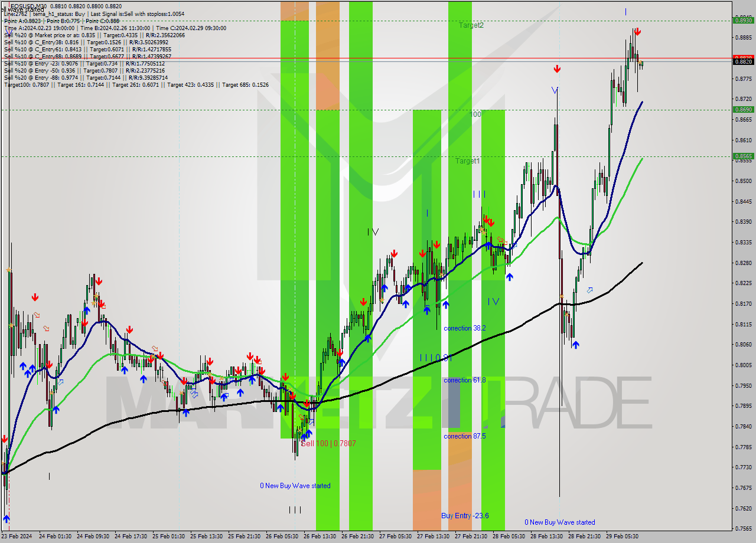Click the 25 Feb 01:30 time label
Viewport: 756px width, 543px height.
pyautogui.click(x=169, y=537)
